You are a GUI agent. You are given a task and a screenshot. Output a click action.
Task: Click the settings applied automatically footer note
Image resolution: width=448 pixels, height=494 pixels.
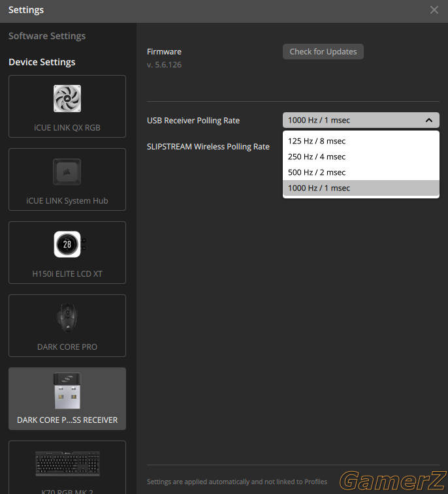click(237, 482)
